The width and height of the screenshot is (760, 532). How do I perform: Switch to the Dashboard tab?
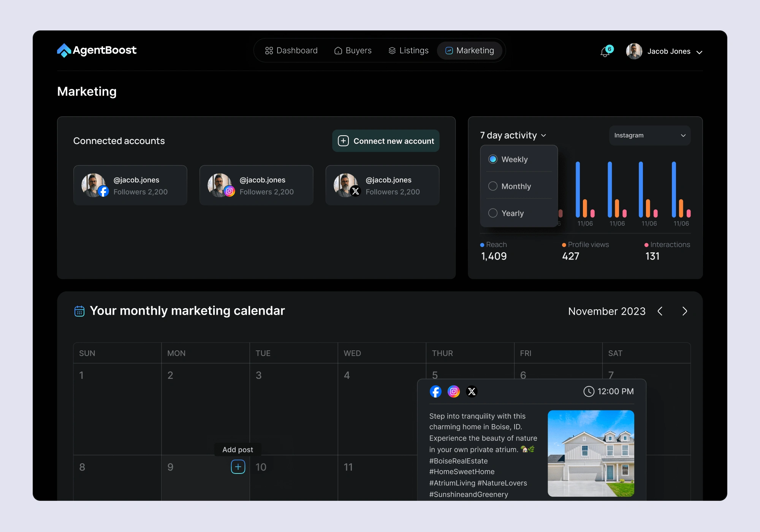click(x=291, y=51)
